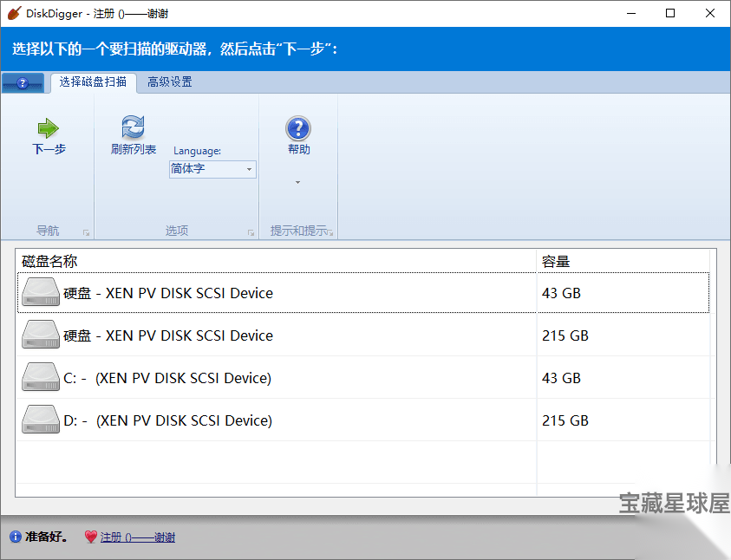Expand the dropdown arrow under Help button
Image resolution: width=731 pixels, height=560 pixels.
point(298,182)
